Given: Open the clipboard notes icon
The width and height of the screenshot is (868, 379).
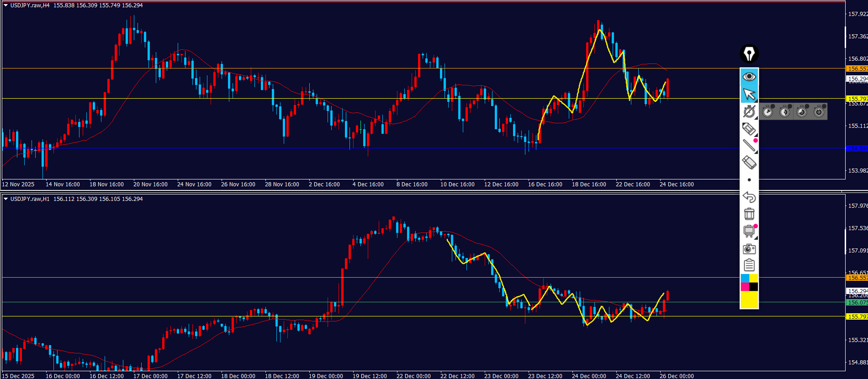Looking at the screenshot, I should [x=749, y=265].
